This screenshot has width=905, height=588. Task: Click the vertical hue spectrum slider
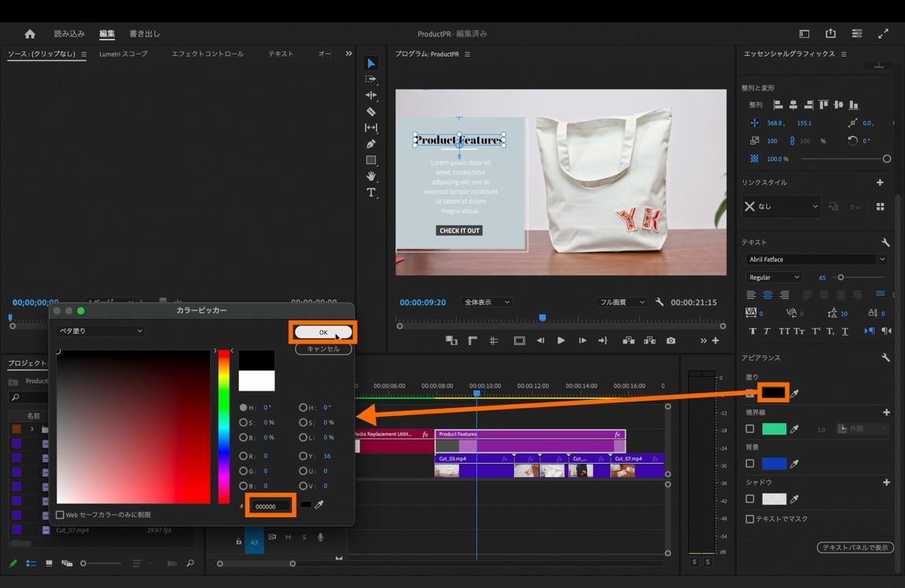click(x=223, y=426)
